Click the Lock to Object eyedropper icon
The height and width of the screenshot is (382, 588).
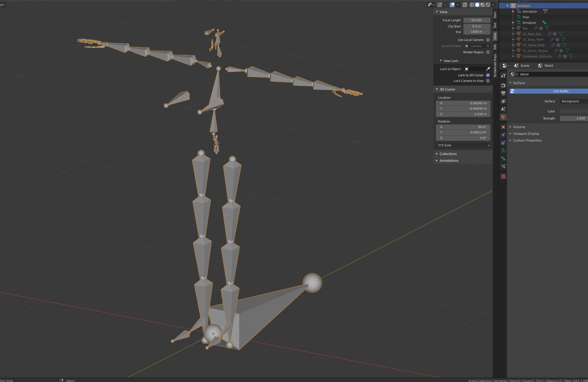[x=488, y=69]
